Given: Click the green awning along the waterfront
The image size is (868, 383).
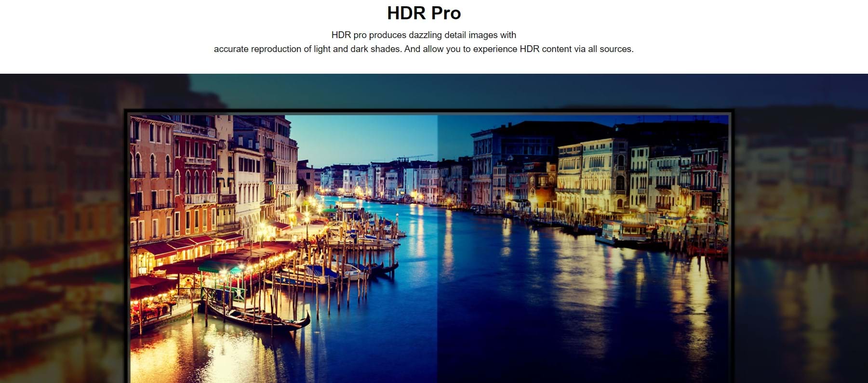Looking at the screenshot, I should click(219, 266).
